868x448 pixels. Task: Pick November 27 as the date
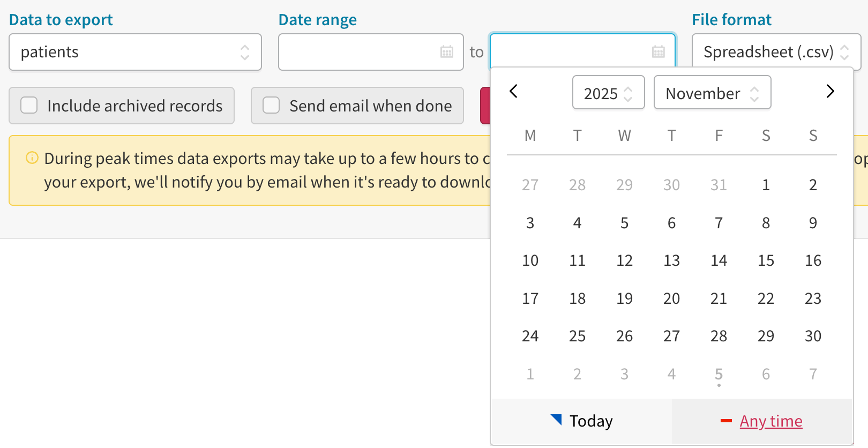click(671, 336)
